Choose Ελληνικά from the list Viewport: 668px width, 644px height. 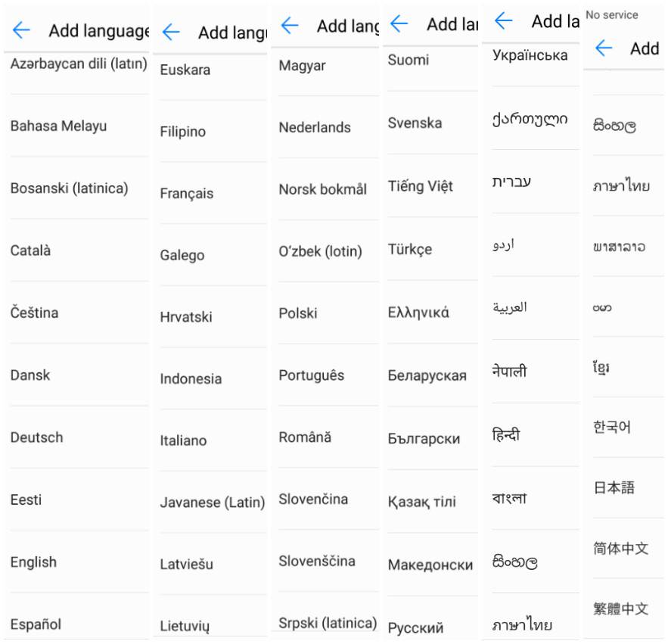418,313
